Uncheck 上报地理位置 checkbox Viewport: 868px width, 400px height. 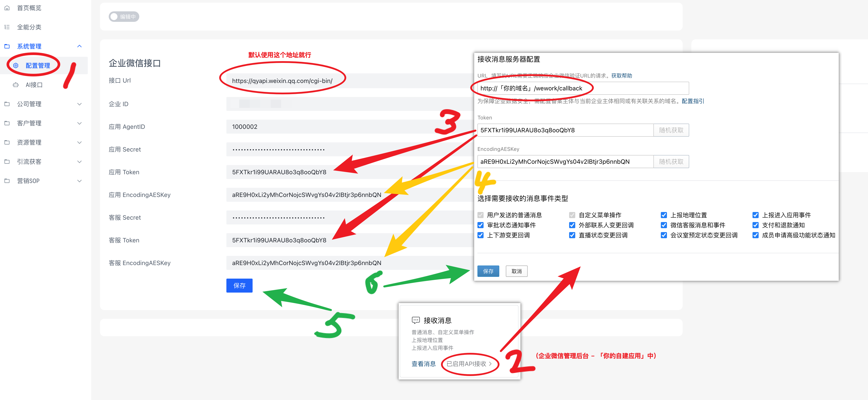664,215
